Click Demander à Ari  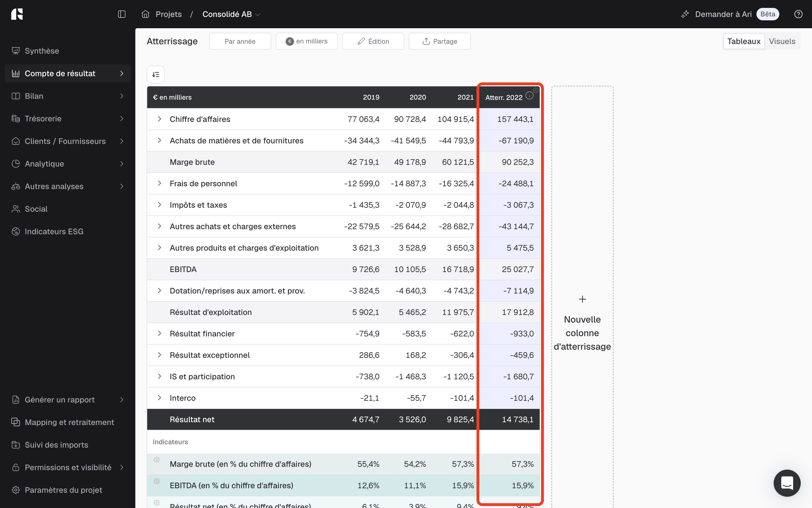click(x=723, y=14)
